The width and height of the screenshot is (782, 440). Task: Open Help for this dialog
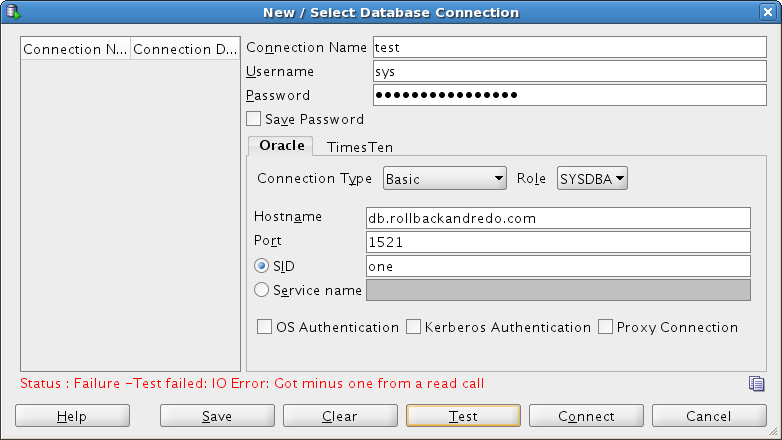pyautogui.click(x=72, y=416)
